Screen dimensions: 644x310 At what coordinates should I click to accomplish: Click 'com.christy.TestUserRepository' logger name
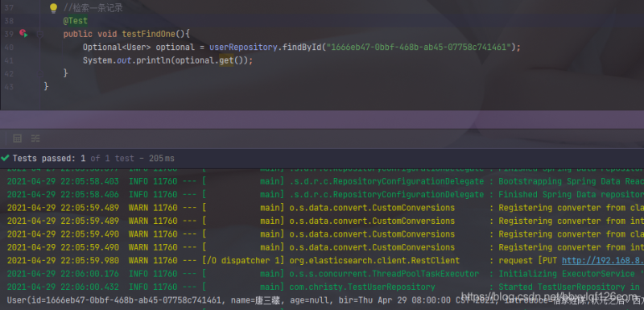point(361,287)
